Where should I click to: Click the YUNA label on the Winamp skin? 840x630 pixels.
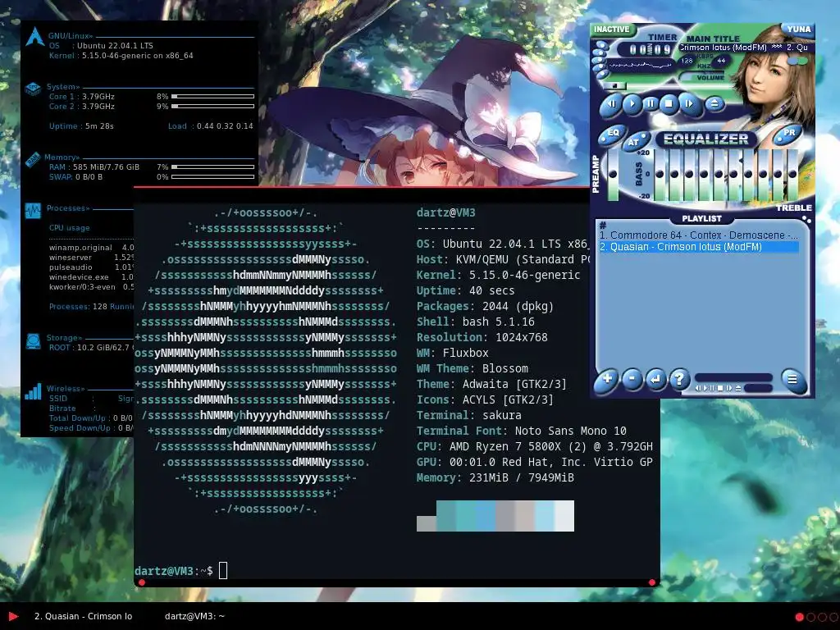799,29
